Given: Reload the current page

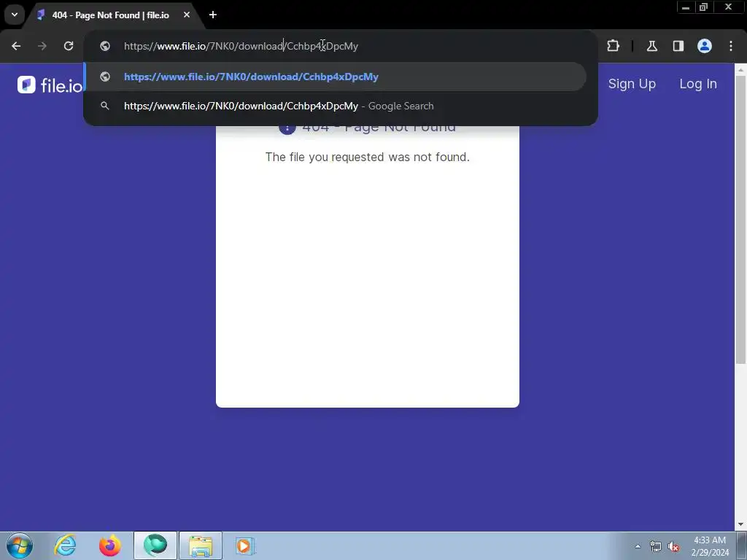Looking at the screenshot, I should point(69,46).
